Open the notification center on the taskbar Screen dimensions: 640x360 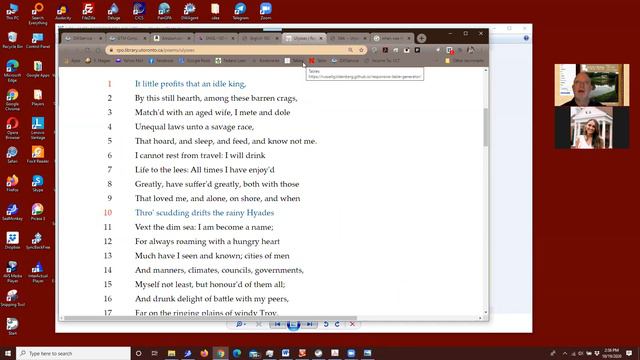click(629, 353)
